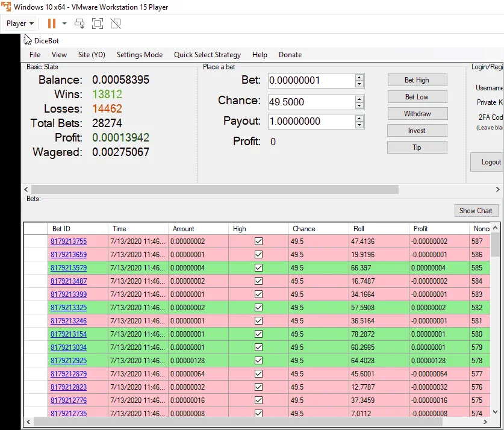
Task: Open the Settings Mode menu
Action: point(140,55)
